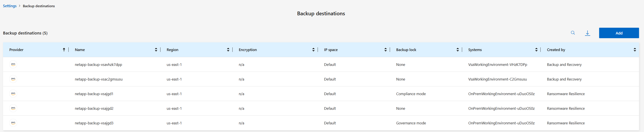Click the download table icon
644x132 pixels.
coord(587,33)
